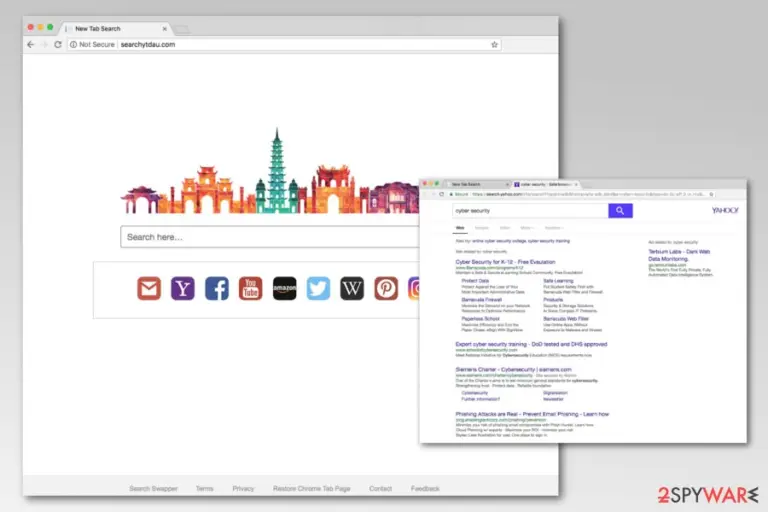Image resolution: width=768 pixels, height=512 pixels.
Task: Open the 'Safe Learning' sublink
Action: point(558,281)
